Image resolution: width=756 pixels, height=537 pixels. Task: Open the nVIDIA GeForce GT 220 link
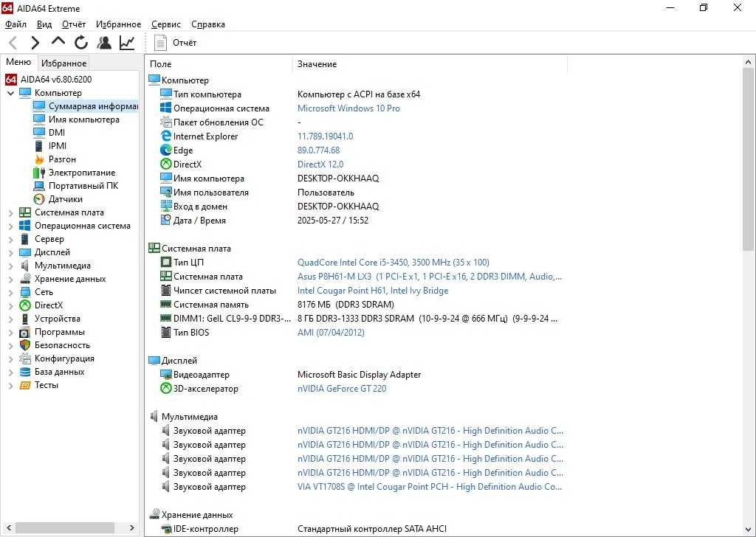tap(342, 388)
